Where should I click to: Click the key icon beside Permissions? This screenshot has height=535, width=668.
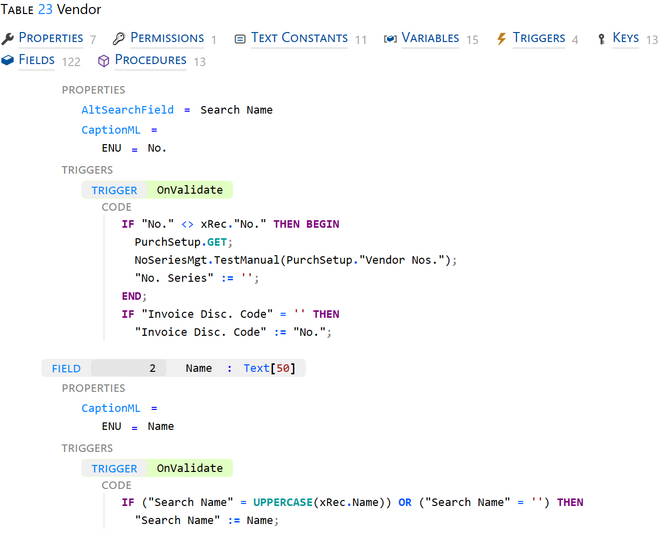click(x=118, y=39)
